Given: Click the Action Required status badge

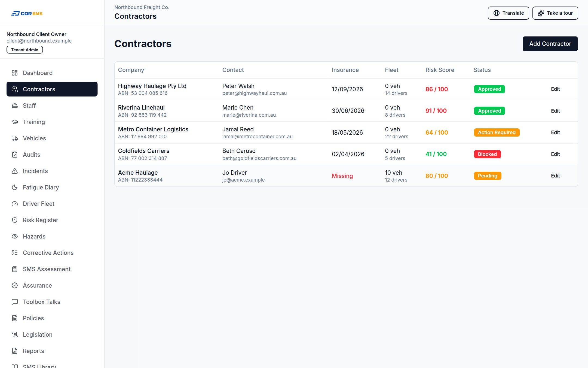Looking at the screenshot, I should 497,132.
